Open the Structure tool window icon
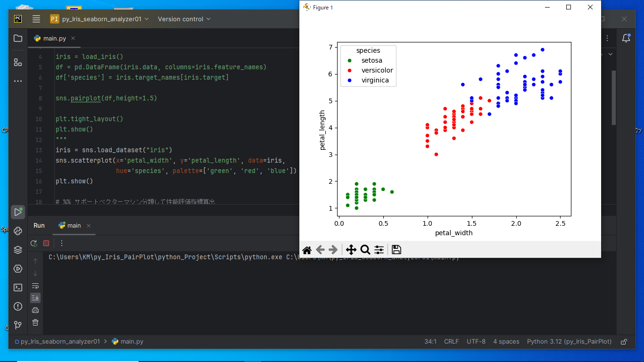 [x=18, y=62]
